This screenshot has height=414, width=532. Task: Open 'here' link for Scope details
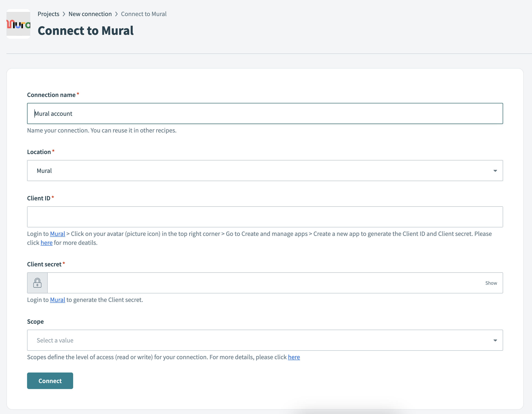tap(294, 357)
